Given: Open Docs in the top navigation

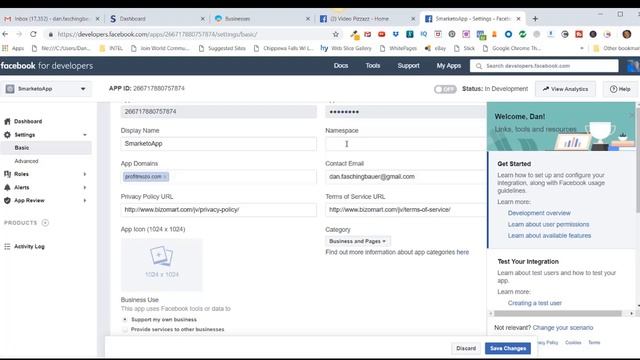Looking at the screenshot, I should pyautogui.click(x=341, y=66).
